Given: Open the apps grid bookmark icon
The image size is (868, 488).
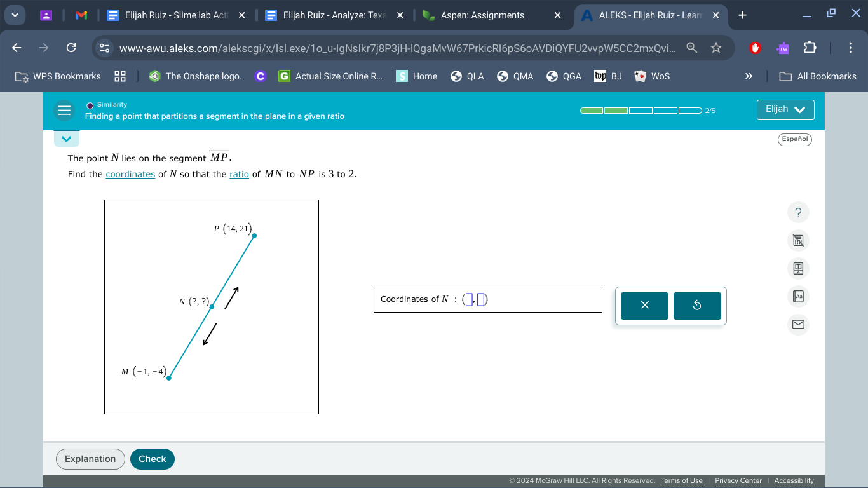Looking at the screenshot, I should 120,76.
